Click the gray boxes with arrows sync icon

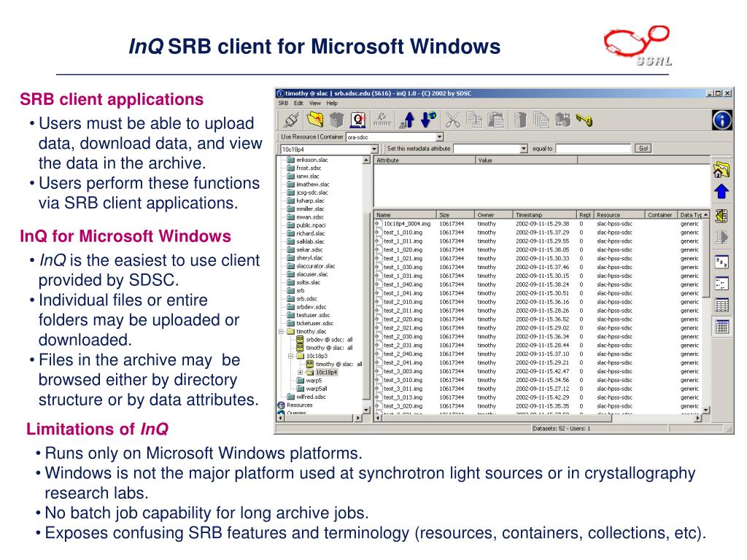point(562,120)
